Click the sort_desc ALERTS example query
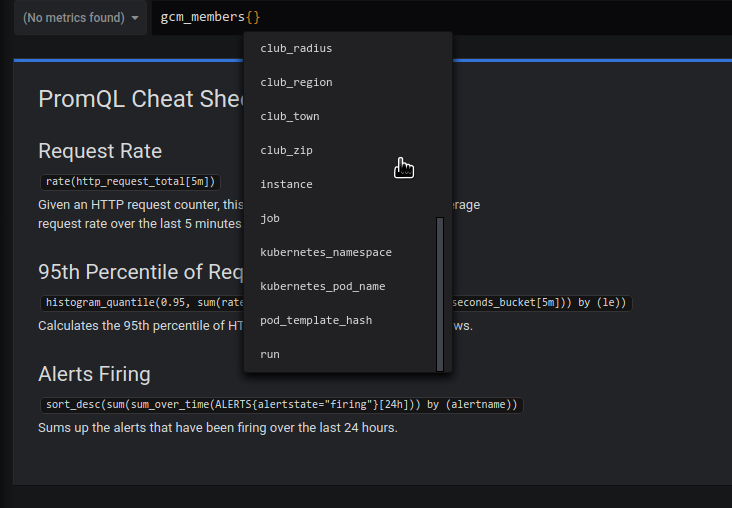The height and width of the screenshot is (508, 732). click(x=282, y=404)
